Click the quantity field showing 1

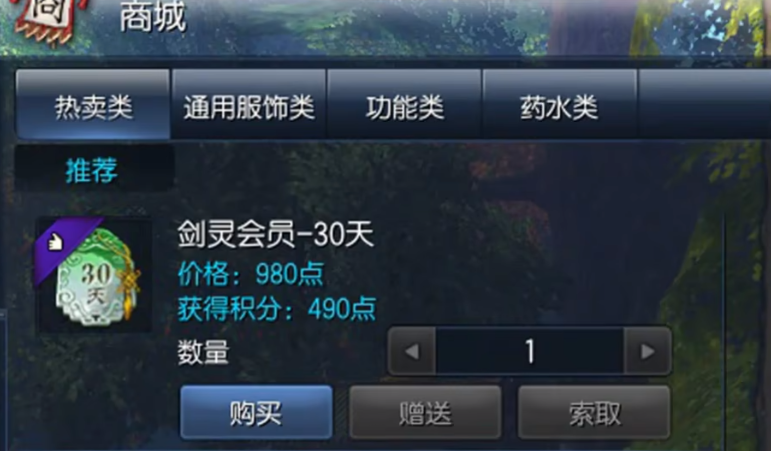click(530, 352)
